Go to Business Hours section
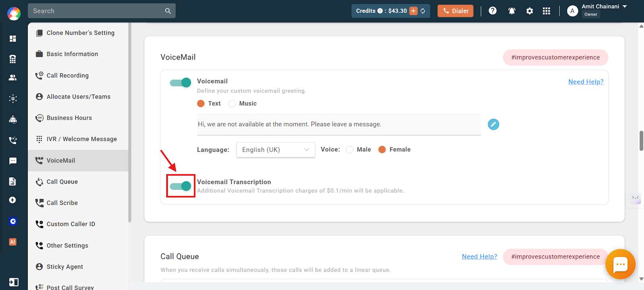Image resolution: width=644 pixels, height=290 pixels. click(x=78, y=118)
